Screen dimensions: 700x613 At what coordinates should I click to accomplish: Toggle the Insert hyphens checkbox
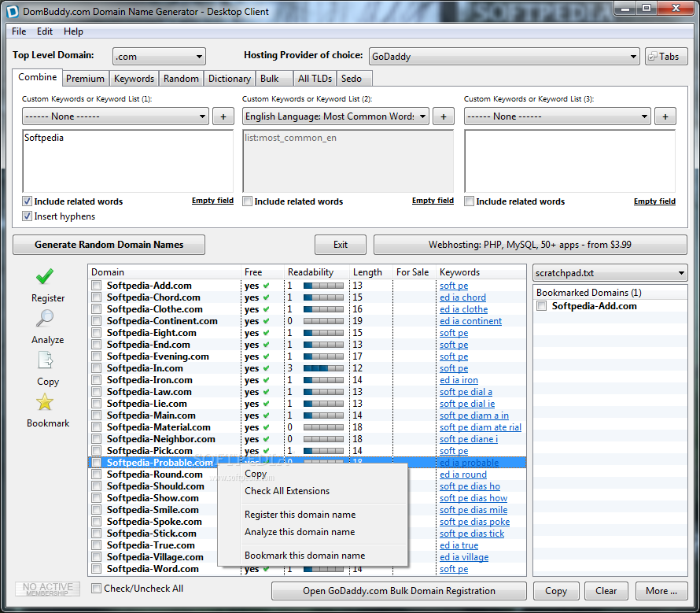pyautogui.click(x=28, y=216)
